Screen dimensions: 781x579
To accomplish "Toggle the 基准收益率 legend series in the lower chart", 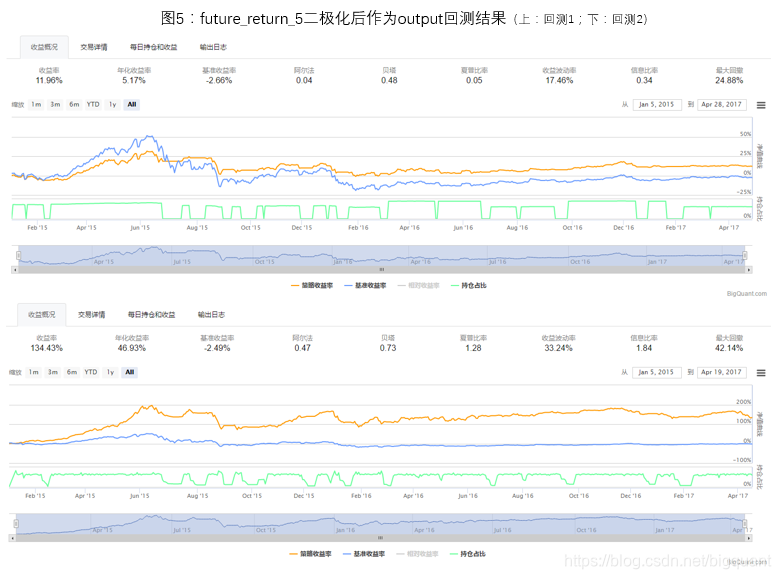I will [x=364, y=554].
